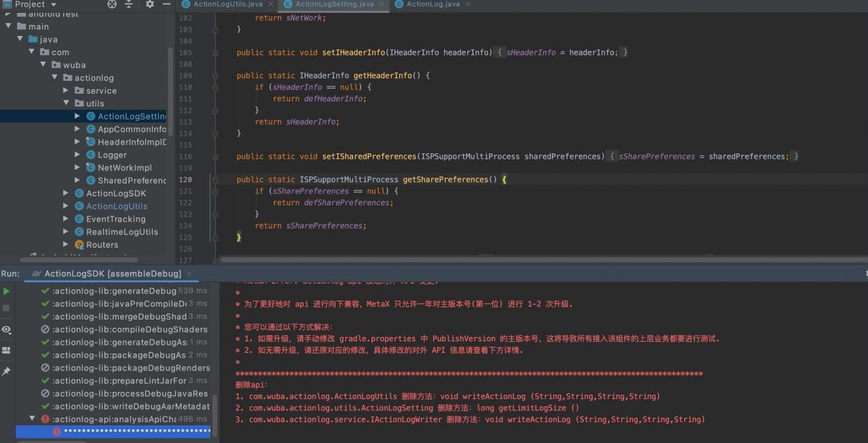The width and height of the screenshot is (868, 443).
Task: Toggle the fold end marker at line 114
Action: click(216, 133)
